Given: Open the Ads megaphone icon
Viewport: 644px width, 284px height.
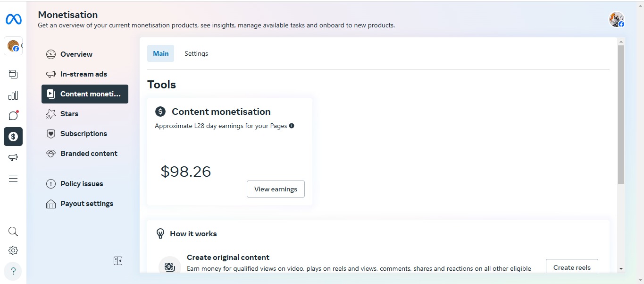Looking at the screenshot, I should point(13,157).
